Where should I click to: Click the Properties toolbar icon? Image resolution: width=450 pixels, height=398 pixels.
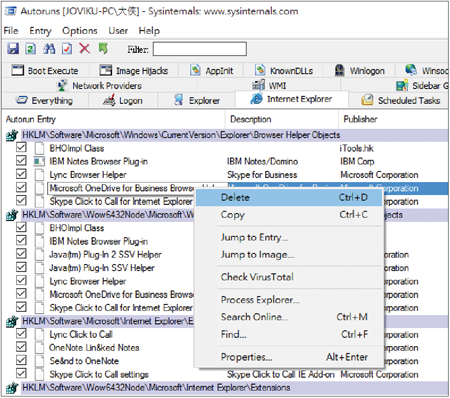(x=67, y=49)
